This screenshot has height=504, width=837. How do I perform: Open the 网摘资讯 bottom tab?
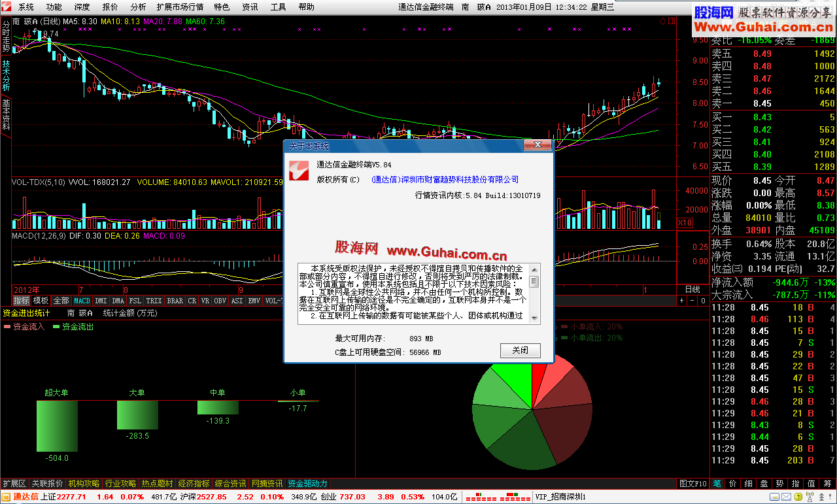267,484
